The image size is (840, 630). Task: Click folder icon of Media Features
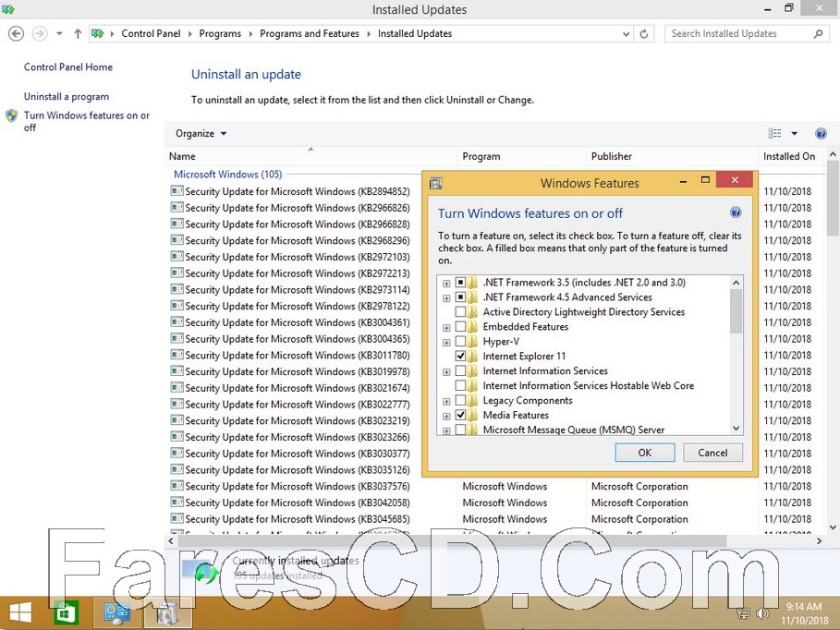[x=472, y=415]
